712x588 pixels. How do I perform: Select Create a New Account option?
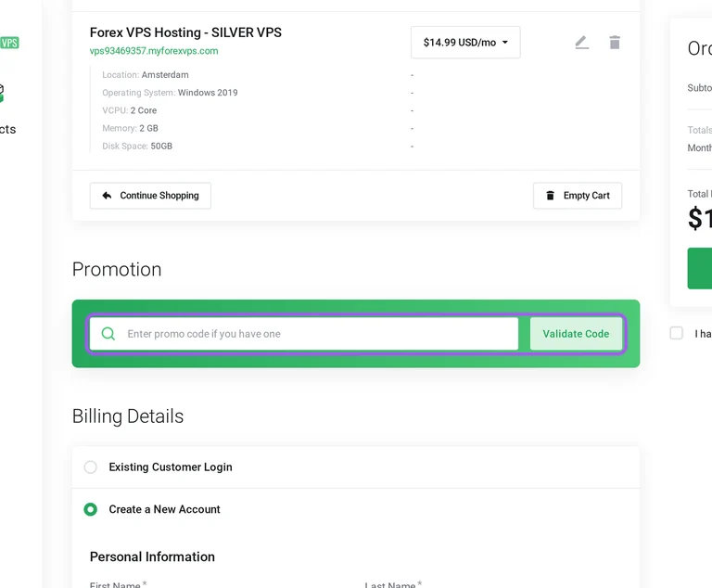[90, 509]
